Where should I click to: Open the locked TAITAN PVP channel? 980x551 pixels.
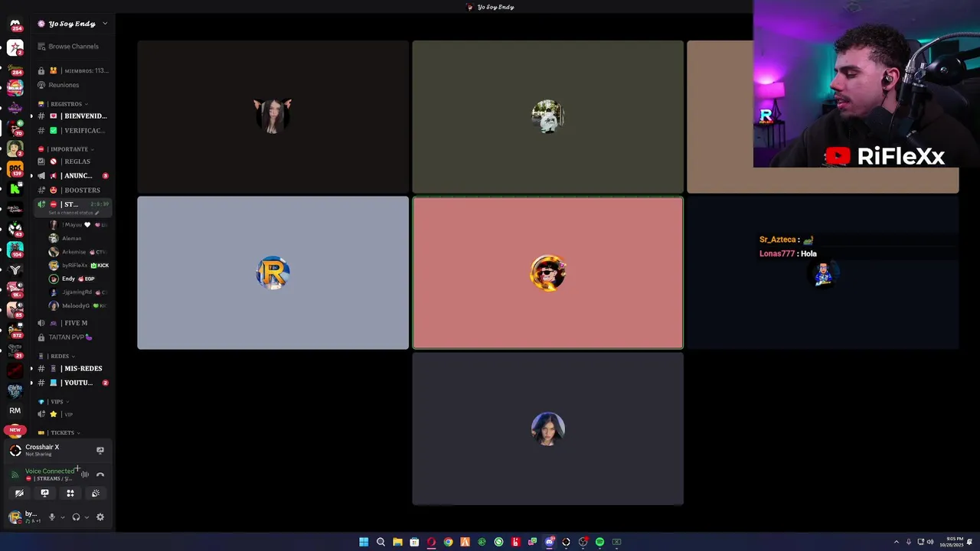(73, 337)
